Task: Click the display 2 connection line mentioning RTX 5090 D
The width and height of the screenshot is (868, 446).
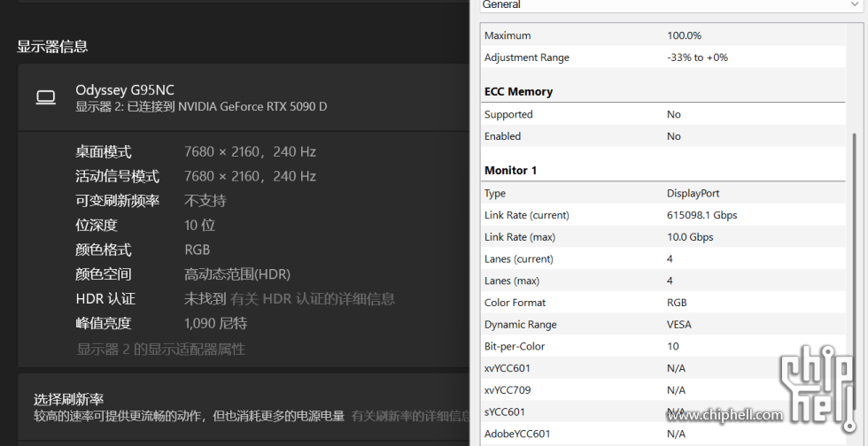Action: 201,107
